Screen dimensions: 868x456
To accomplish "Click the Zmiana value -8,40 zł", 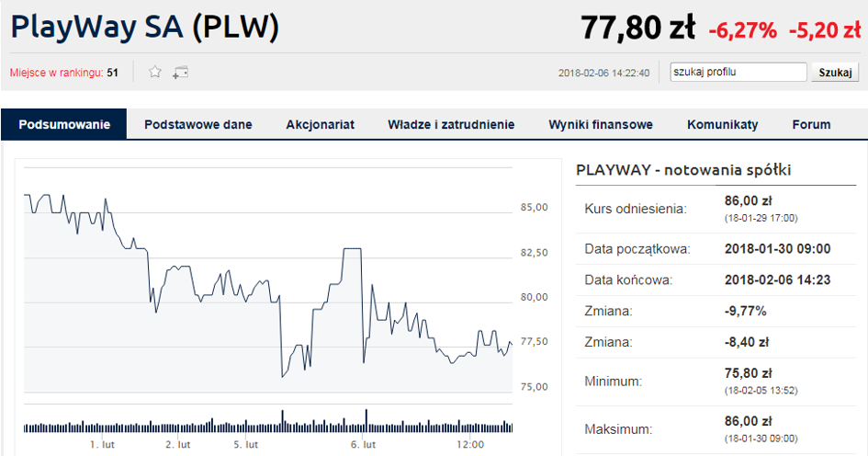I will point(747,342).
